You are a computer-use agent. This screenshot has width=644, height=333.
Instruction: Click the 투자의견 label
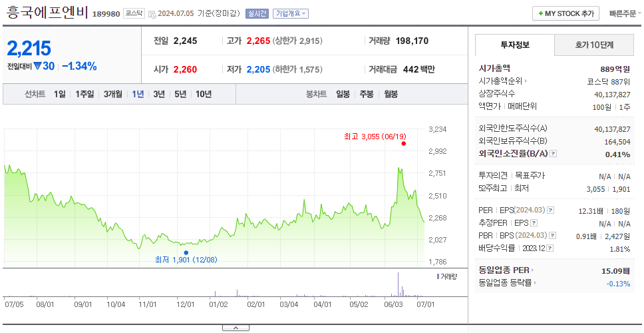(493, 176)
